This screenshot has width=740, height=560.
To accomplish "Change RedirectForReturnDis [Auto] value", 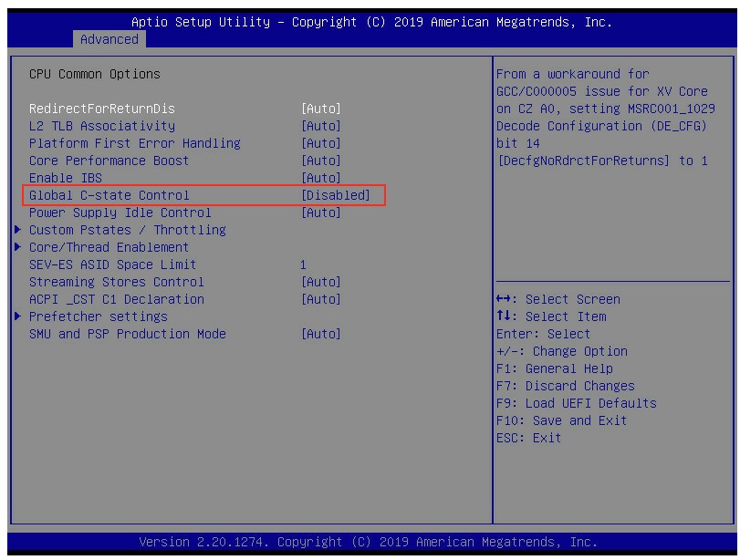I will [321, 109].
